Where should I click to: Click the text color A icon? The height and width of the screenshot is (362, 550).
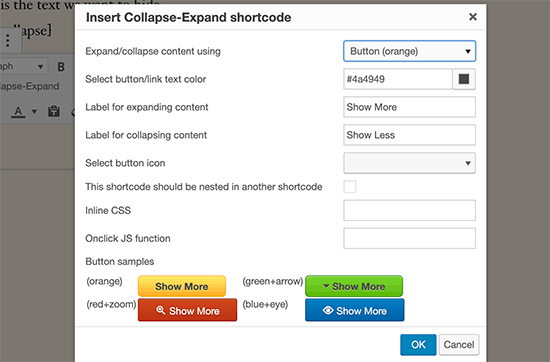click(x=18, y=112)
